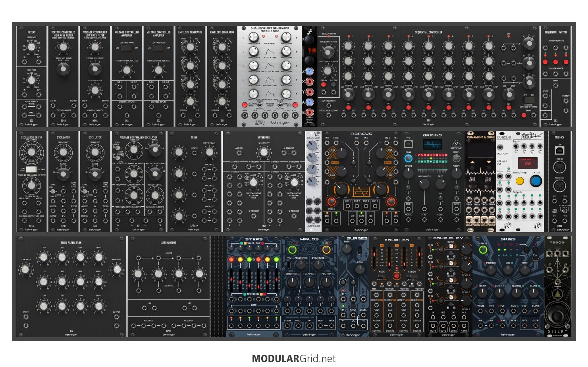
Task: Flip the Scale switch on the Voltage Controlled Oscillator
Action: pos(117,148)
